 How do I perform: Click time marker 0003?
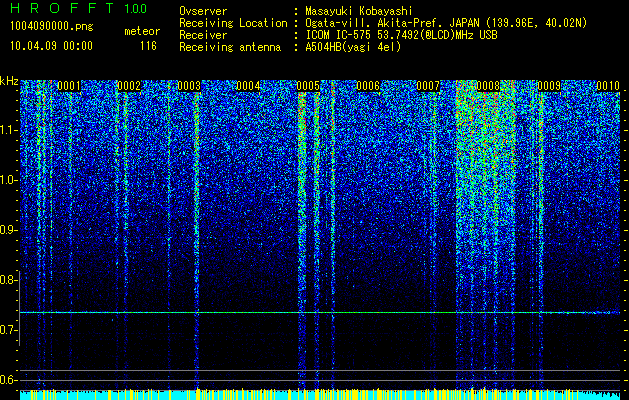[x=189, y=86]
